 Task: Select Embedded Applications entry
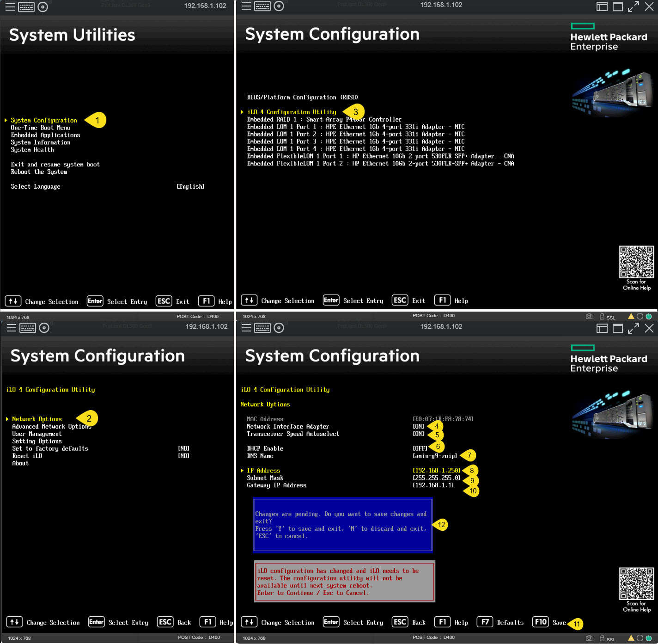click(x=45, y=135)
